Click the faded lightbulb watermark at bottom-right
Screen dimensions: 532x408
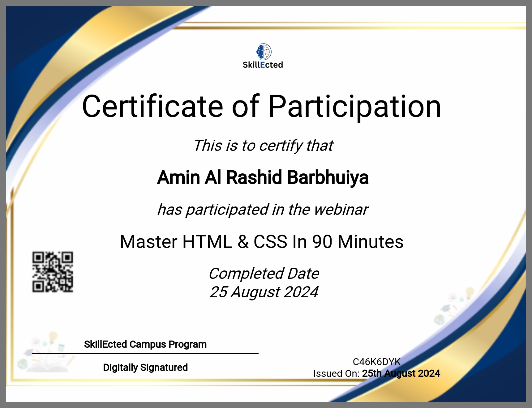point(470,292)
